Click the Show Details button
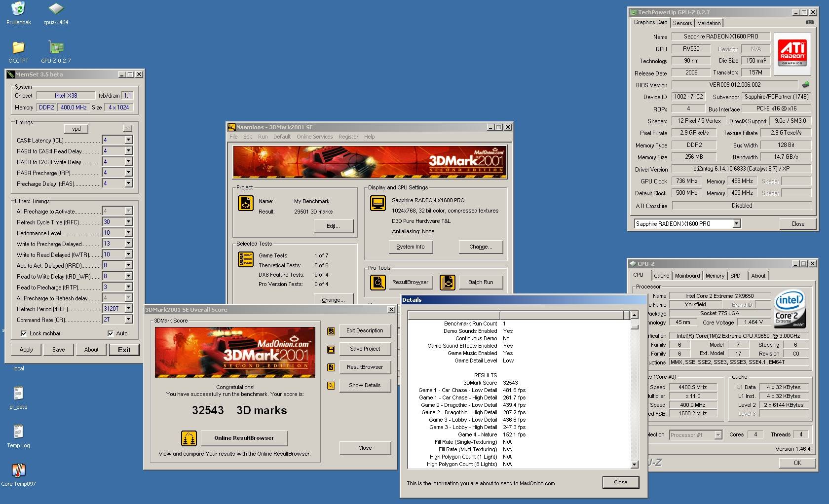The image size is (829, 504). pos(365,385)
